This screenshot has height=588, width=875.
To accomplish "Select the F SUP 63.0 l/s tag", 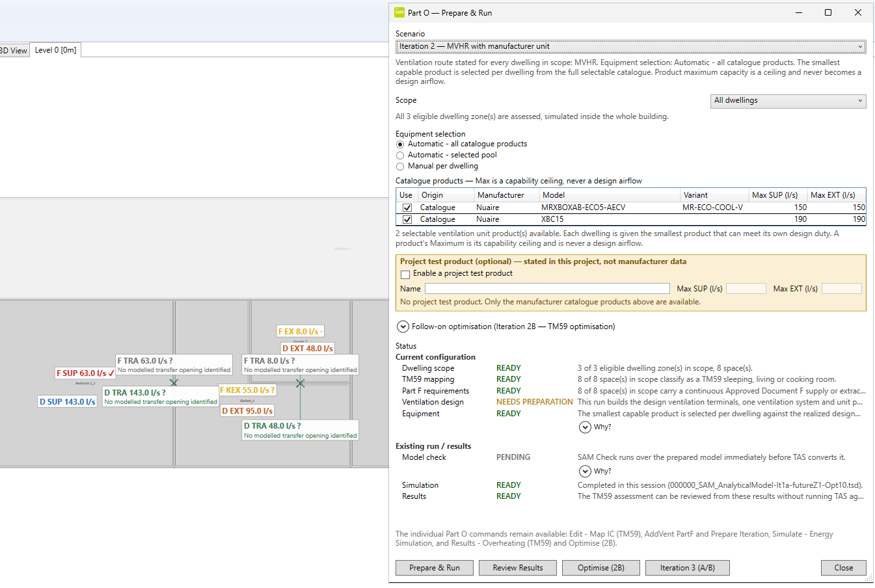I will click(85, 373).
